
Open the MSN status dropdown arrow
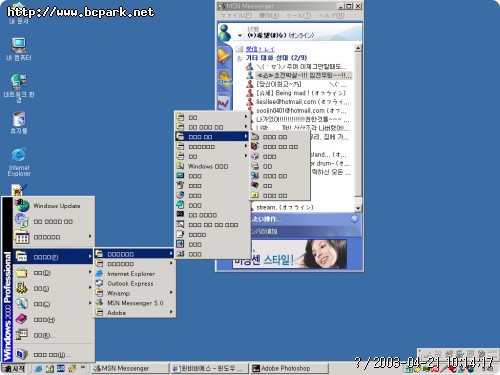click(x=240, y=35)
